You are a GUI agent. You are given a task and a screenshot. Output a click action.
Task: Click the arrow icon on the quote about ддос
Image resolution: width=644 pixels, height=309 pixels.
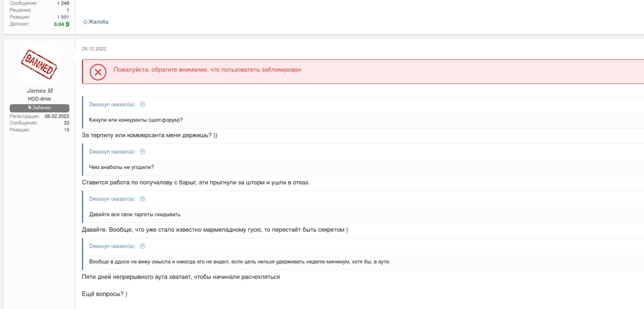click(142, 246)
